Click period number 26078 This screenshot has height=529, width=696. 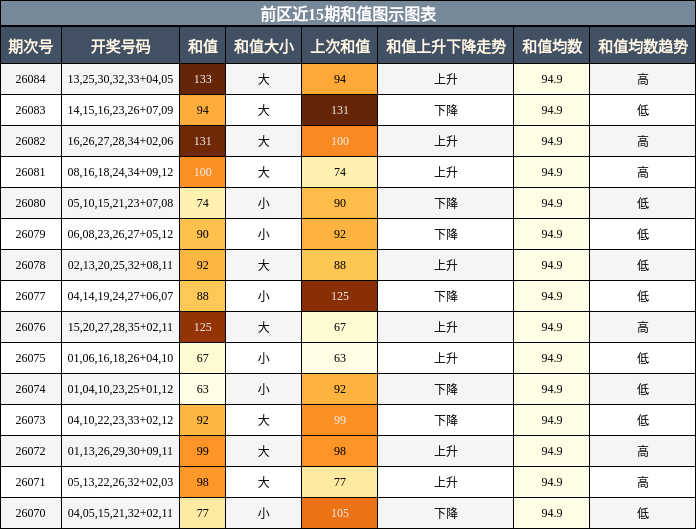point(31,265)
